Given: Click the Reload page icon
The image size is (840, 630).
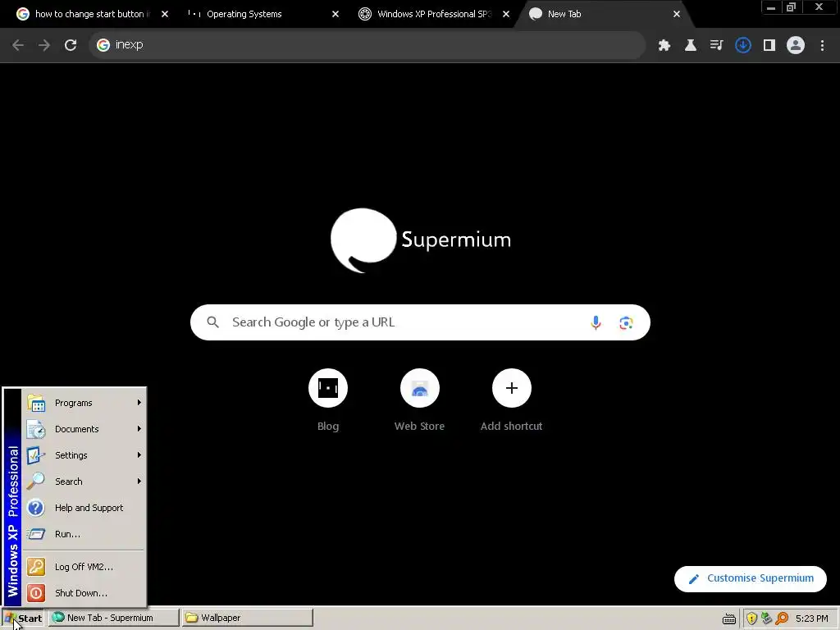Looking at the screenshot, I should (71, 45).
